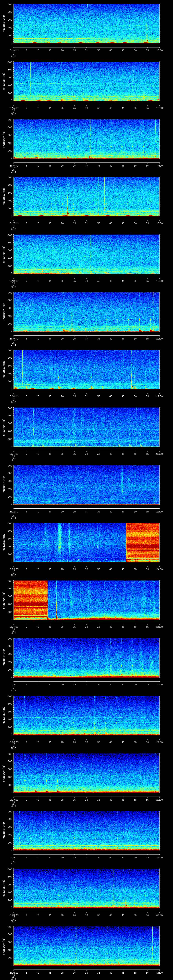Click the '25:00' end time label
Screen dimensions: 173x980
[x=160, y=627]
